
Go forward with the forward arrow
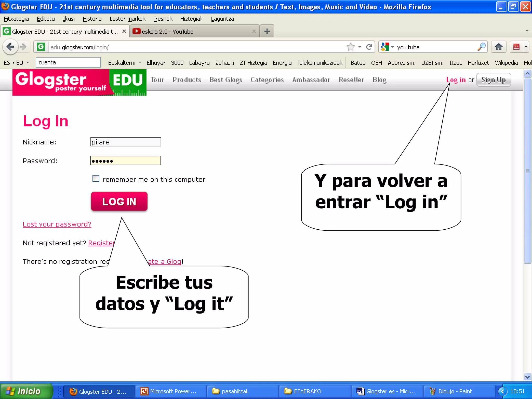pos(23,47)
